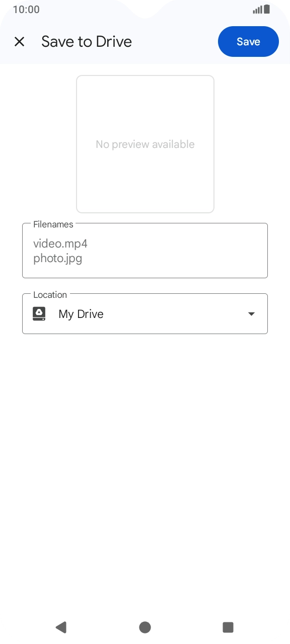
Task: Tap the Filenames field label
Action: tap(53, 224)
